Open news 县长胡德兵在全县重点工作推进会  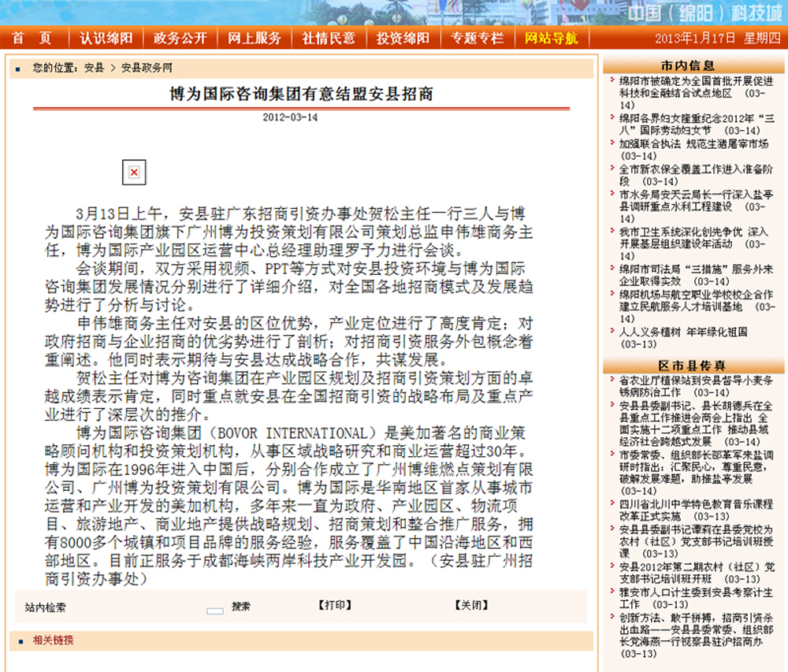[696, 423]
